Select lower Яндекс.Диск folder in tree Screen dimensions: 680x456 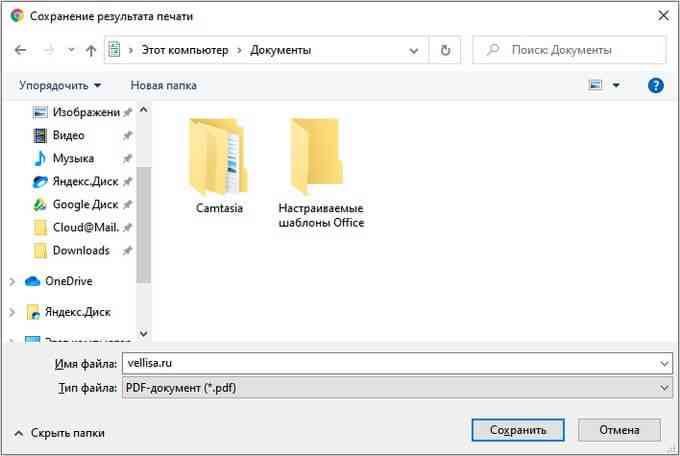click(68, 312)
